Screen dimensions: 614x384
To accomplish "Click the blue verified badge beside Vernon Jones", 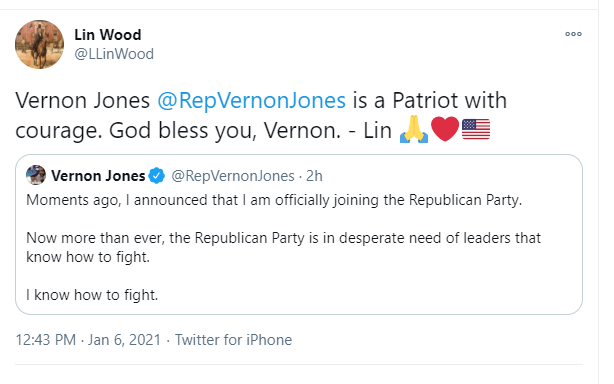I will [157, 176].
